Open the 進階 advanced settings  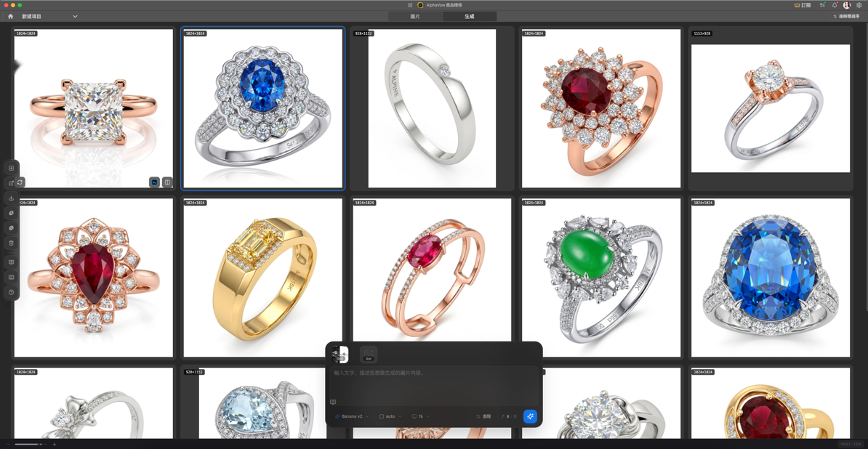[483, 416]
